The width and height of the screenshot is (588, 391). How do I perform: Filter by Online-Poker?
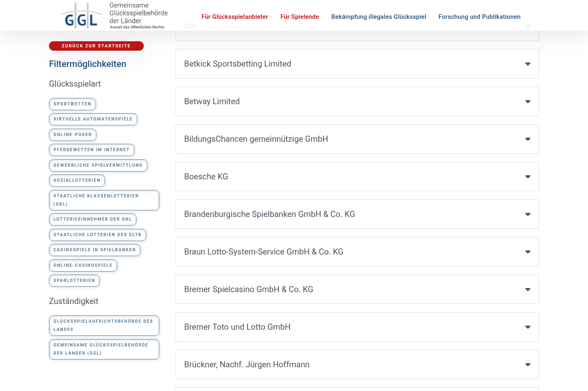coord(73,135)
